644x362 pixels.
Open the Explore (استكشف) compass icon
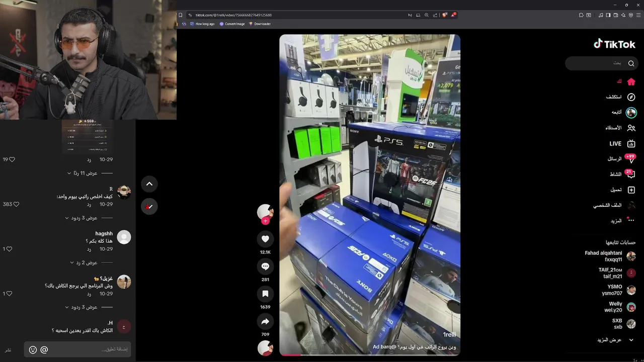(631, 97)
